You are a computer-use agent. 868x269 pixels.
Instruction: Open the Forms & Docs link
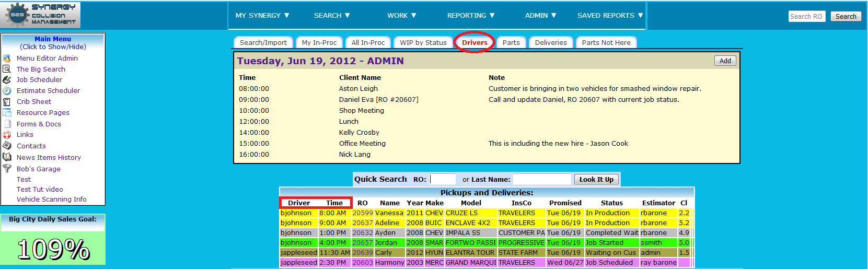(39, 124)
